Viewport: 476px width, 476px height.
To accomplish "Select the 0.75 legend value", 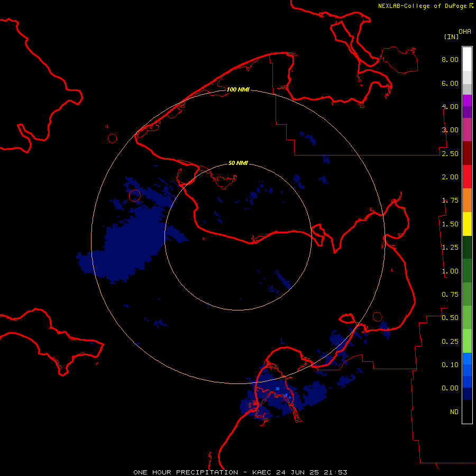I will pos(450,295).
